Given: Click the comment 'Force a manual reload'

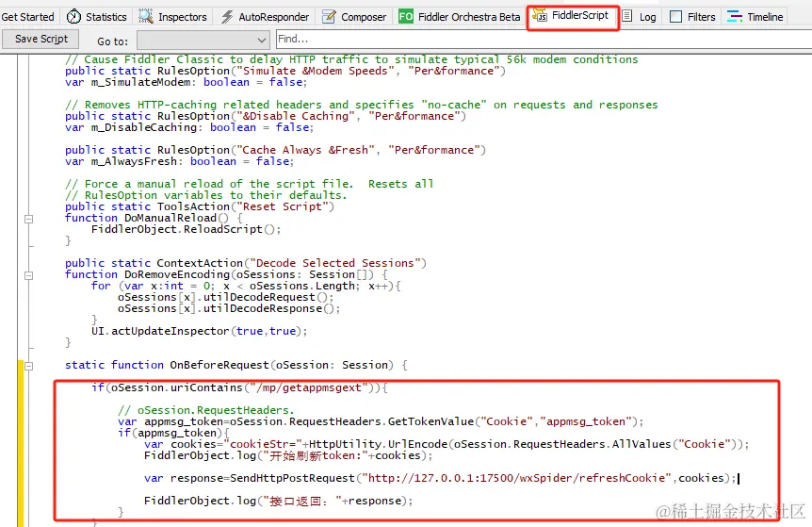Looking at the screenshot, I should [249, 184].
